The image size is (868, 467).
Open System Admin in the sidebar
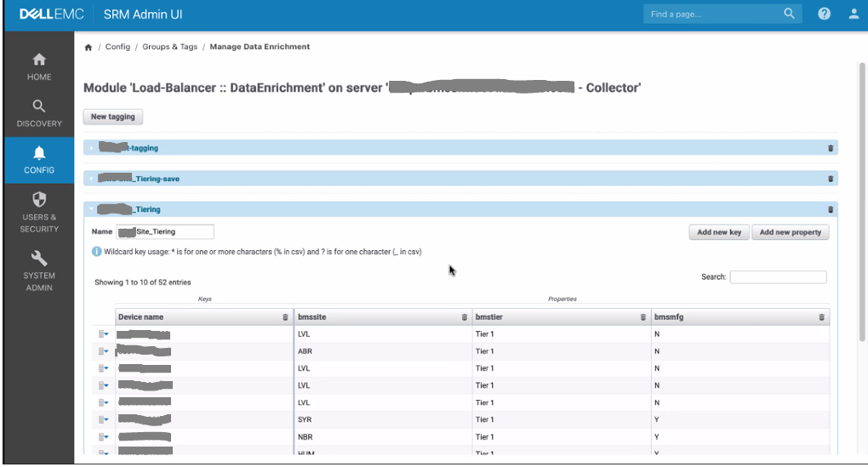click(39, 271)
